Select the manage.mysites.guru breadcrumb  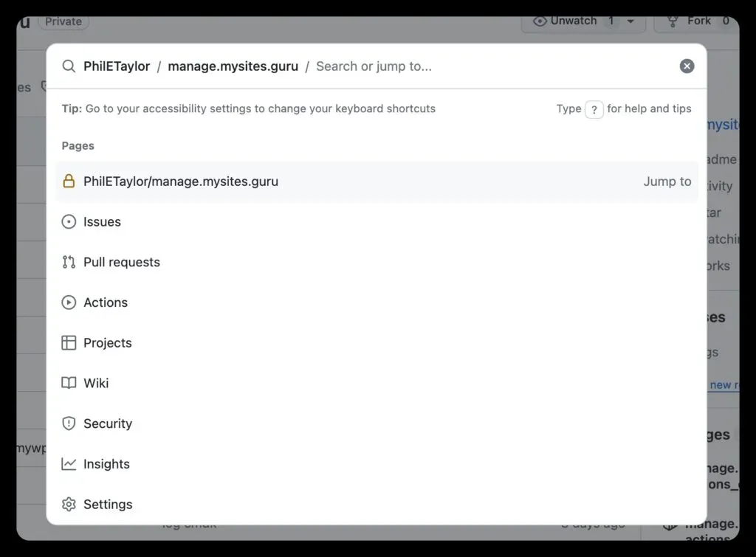[232, 66]
